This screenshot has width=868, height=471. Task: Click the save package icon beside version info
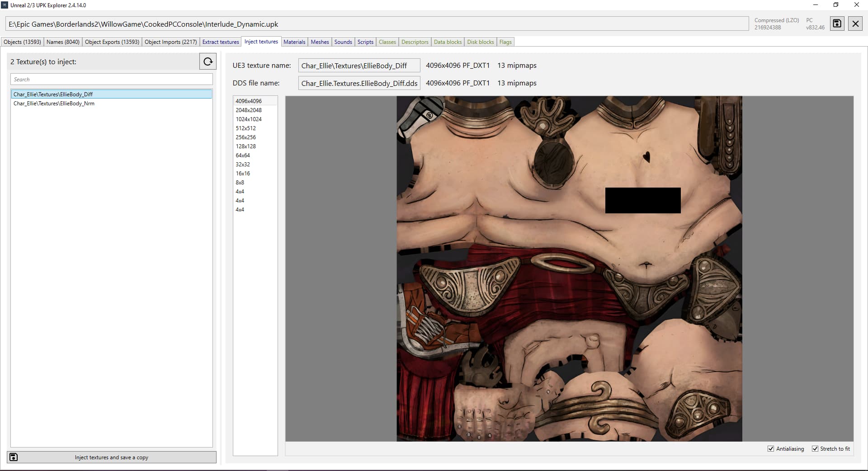pyautogui.click(x=837, y=24)
